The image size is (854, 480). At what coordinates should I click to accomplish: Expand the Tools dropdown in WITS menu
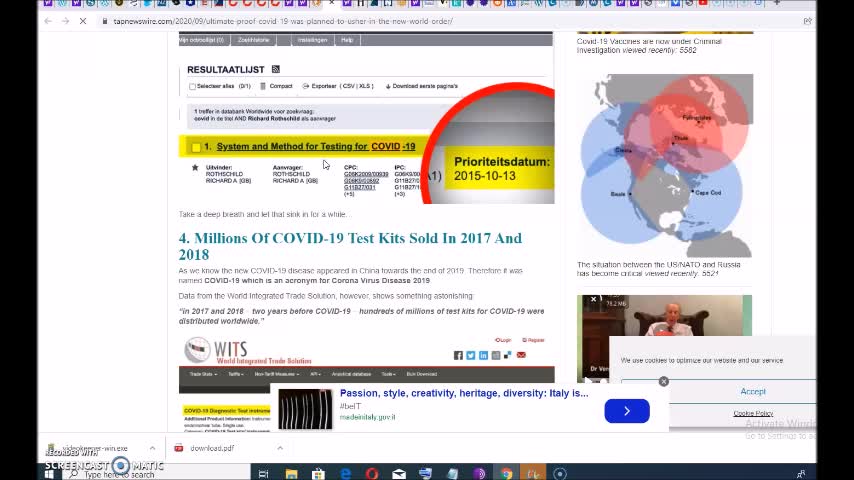tap(388, 374)
